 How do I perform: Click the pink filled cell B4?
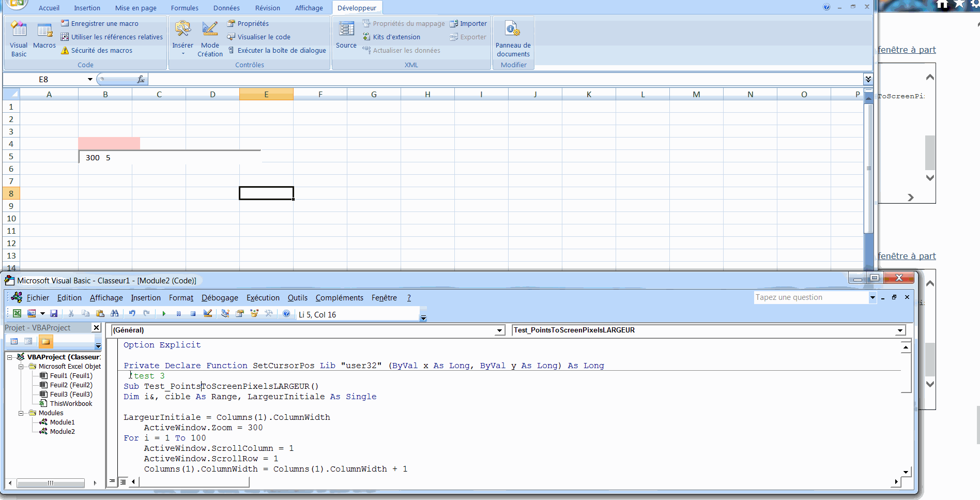pos(109,143)
